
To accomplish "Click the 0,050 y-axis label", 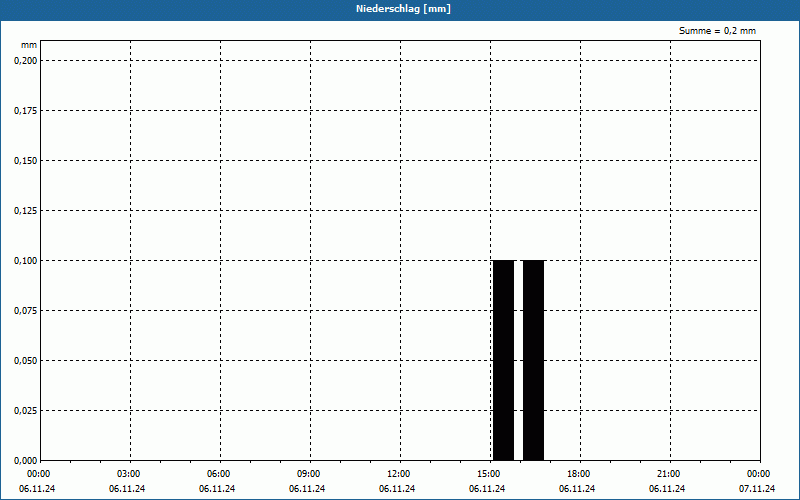I will click(26, 361).
